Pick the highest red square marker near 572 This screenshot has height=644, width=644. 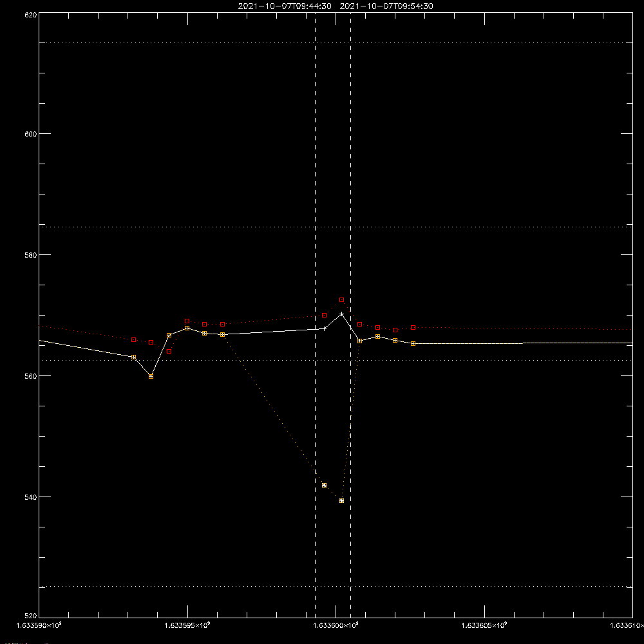[342, 300]
